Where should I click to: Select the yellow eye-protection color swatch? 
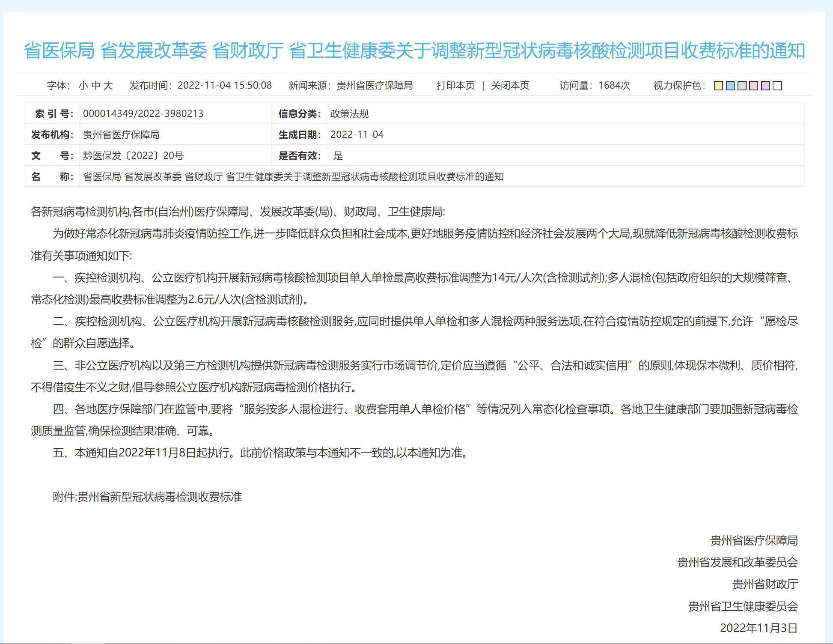pos(718,86)
